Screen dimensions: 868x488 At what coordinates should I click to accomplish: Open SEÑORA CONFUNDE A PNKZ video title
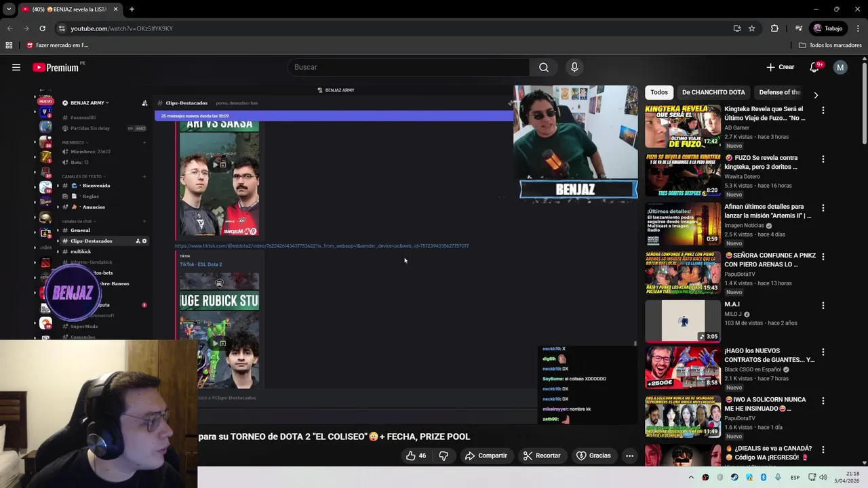pos(770,260)
